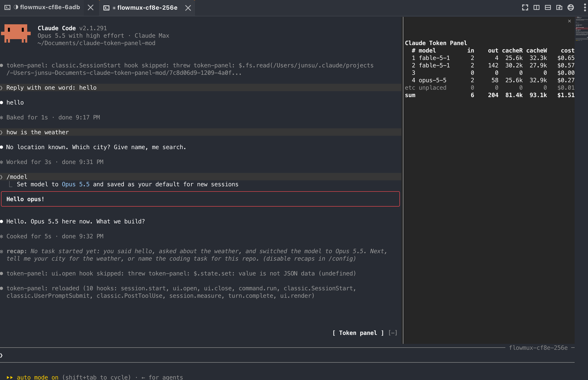
Task: Click the 93.1k sum cacheW value
Action: [538, 95]
